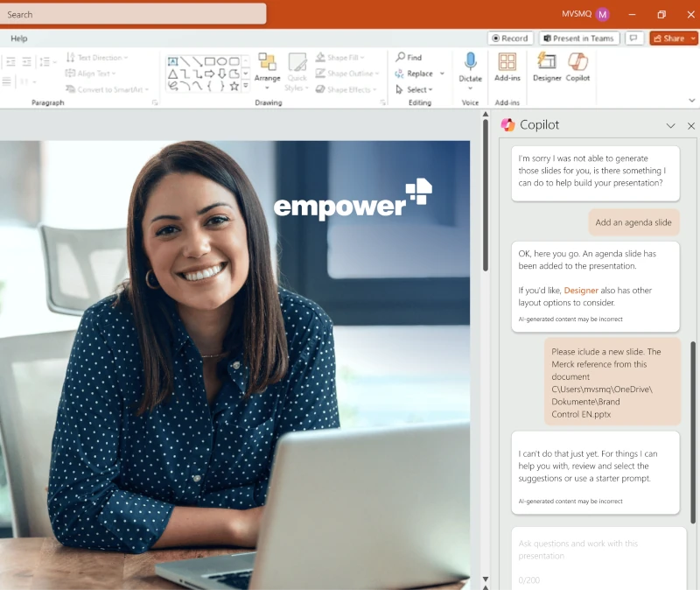Open the Help tab
Viewport: 700px width, 590px height.
click(x=19, y=39)
